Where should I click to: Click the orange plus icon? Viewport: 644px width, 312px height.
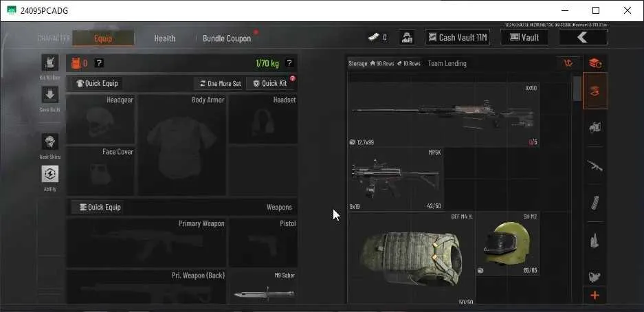595,296
